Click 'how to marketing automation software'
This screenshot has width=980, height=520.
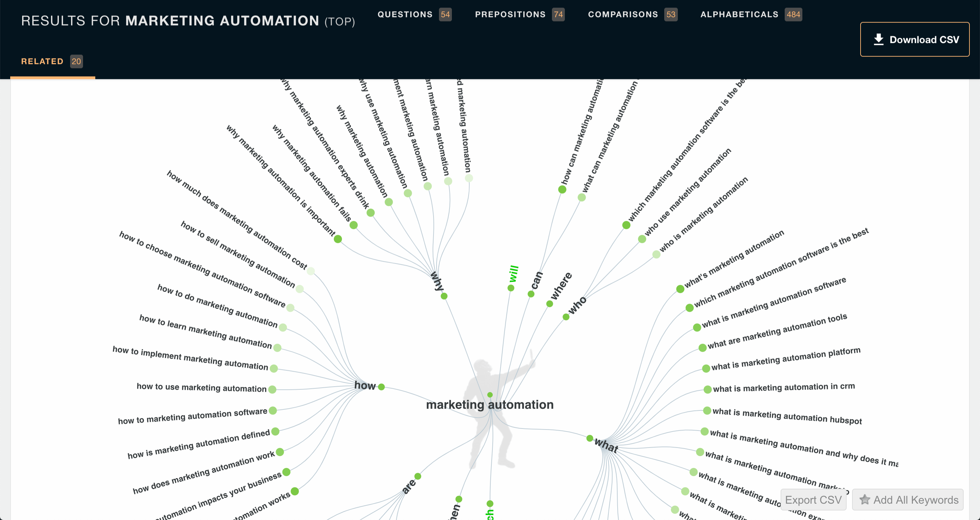point(193,416)
